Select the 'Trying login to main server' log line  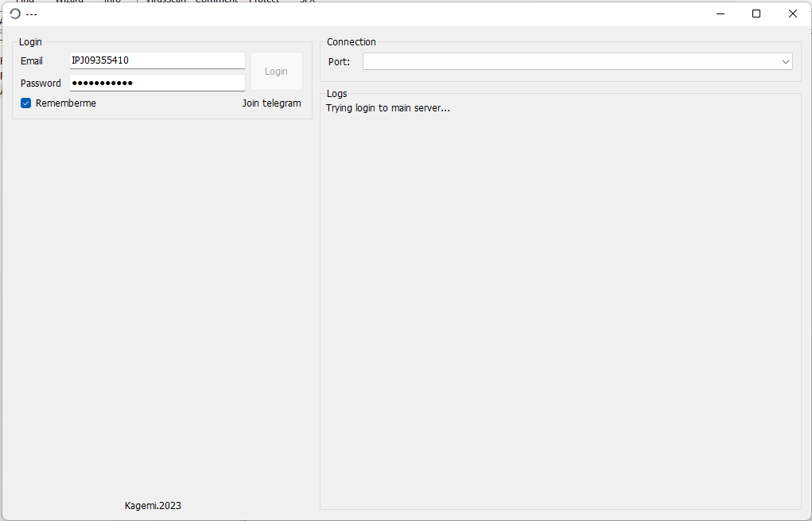(388, 108)
